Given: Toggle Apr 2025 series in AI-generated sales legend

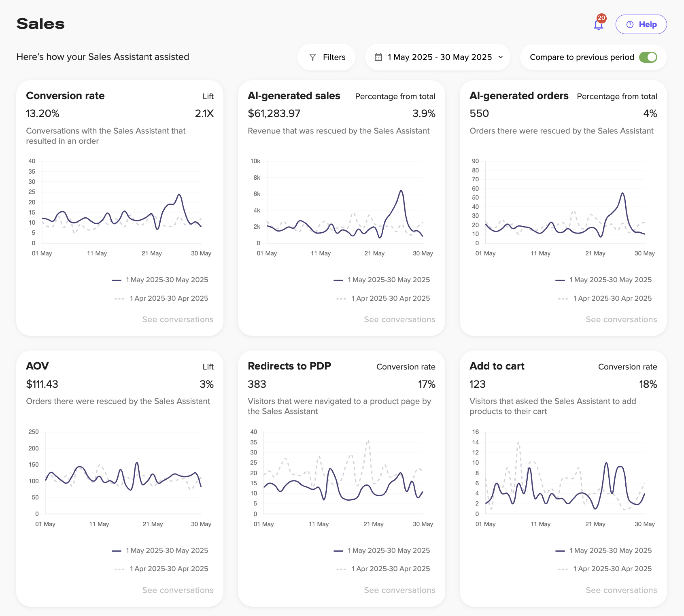Looking at the screenshot, I should [x=384, y=299].
